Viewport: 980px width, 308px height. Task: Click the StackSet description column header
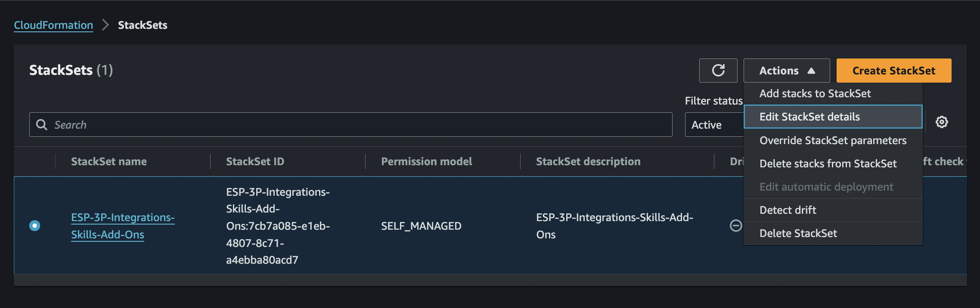[x=588, y=161]
